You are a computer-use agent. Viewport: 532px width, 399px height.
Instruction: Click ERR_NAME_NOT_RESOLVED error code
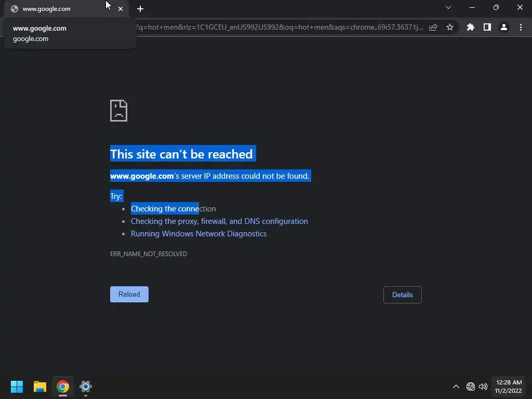pyautogui.click(x=149, y=254)
